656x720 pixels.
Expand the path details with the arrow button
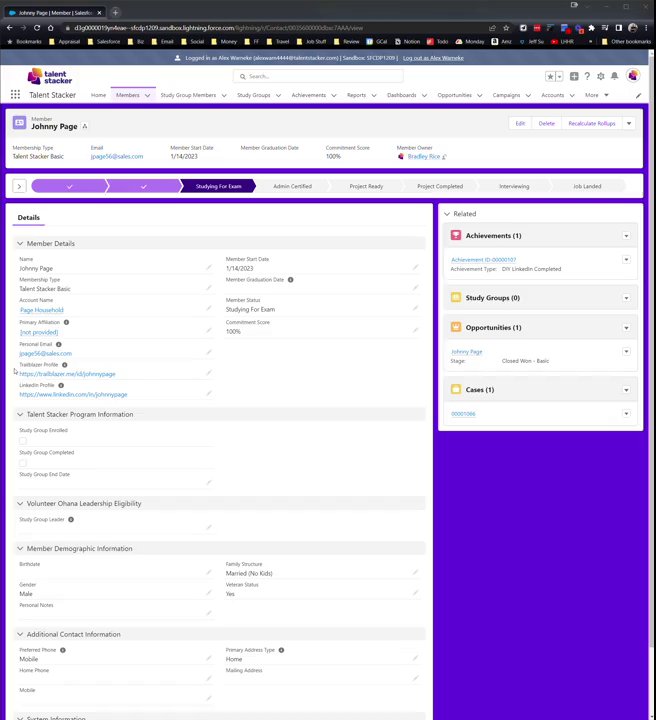(x=19, y=186)
